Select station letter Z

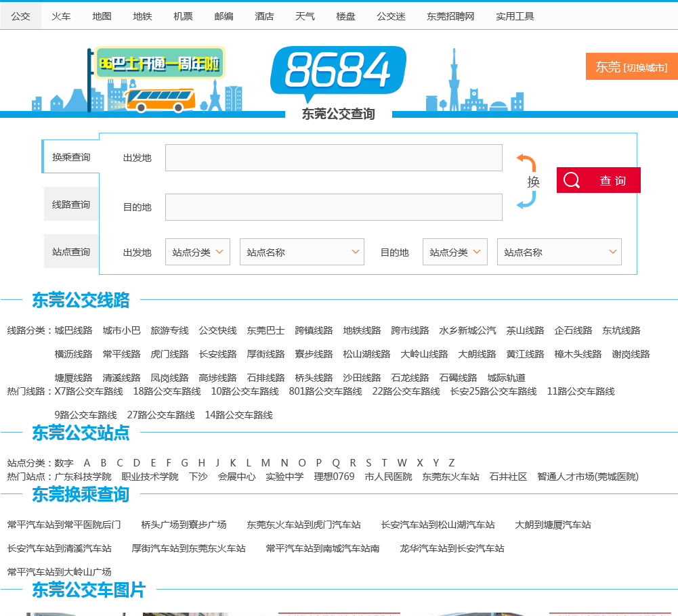pyautogui.click(x=451, y=463)
